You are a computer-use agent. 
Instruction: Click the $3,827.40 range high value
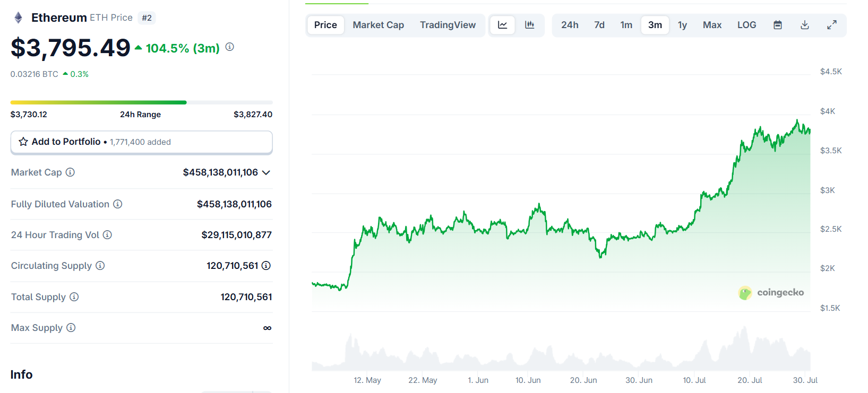tap(253, 115)
